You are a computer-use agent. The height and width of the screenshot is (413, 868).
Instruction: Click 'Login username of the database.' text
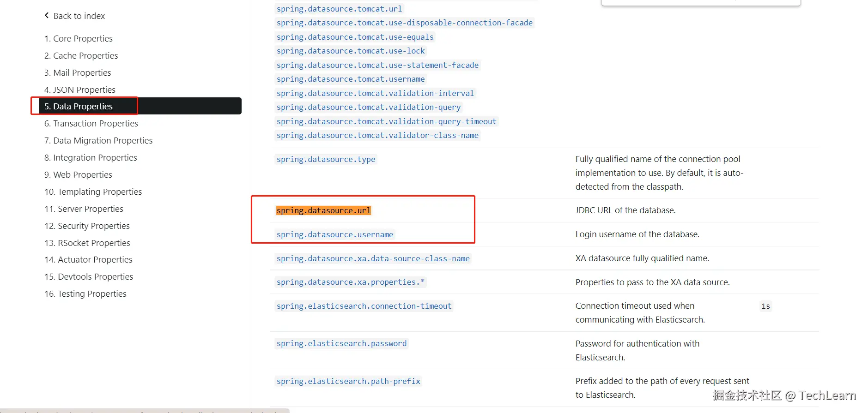point(637,234)
